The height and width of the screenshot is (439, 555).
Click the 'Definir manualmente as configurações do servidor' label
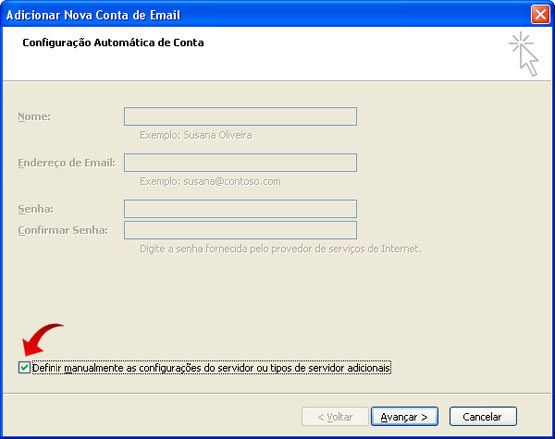pyautogui.click(x=211, y=368)
